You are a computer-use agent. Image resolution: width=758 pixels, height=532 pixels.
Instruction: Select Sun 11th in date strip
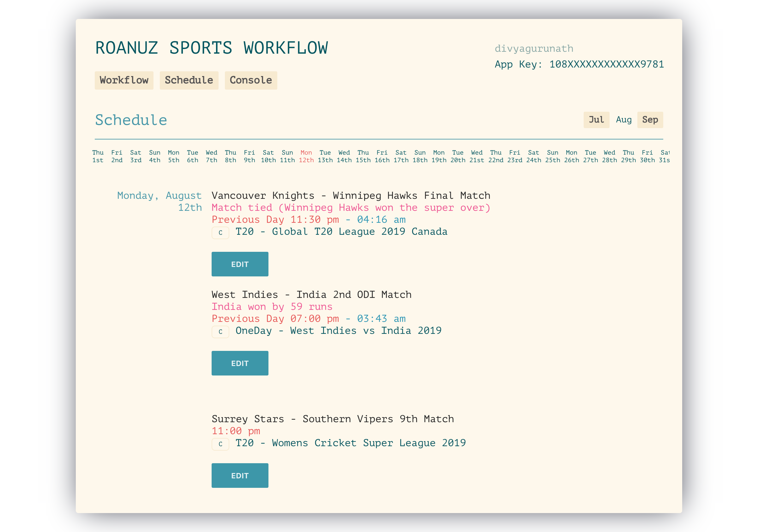tap(287, 156)
